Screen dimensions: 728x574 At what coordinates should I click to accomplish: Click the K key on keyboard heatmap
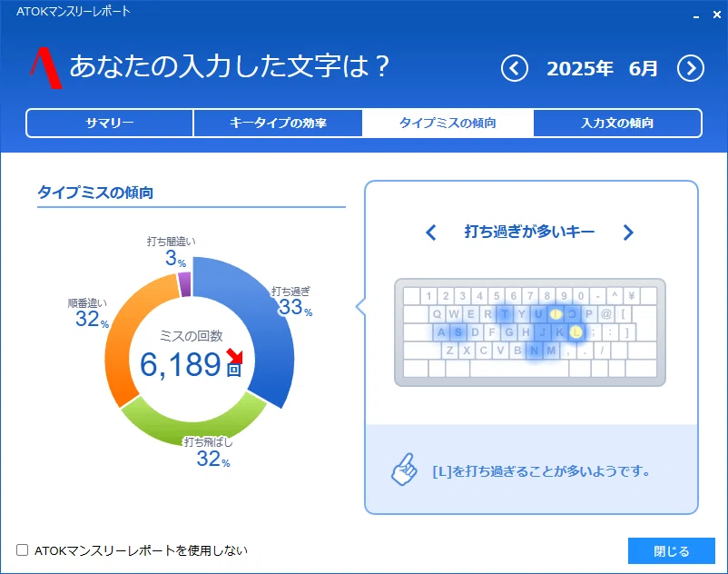[x=559, y=332]
